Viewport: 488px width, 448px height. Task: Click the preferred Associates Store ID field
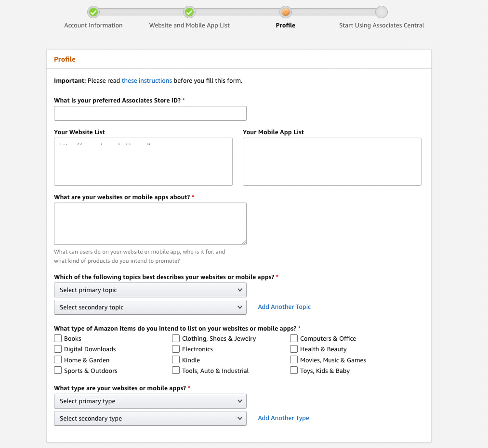150,113
